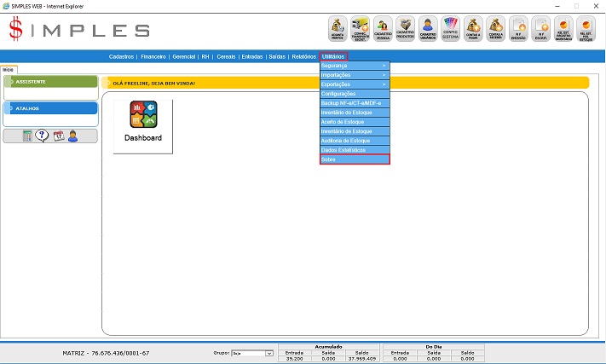Image resolution: width=606 pixels, height=364 pixels.
Task: Open the calendar icon in shortcuts bar
Action: pos(58,136)
